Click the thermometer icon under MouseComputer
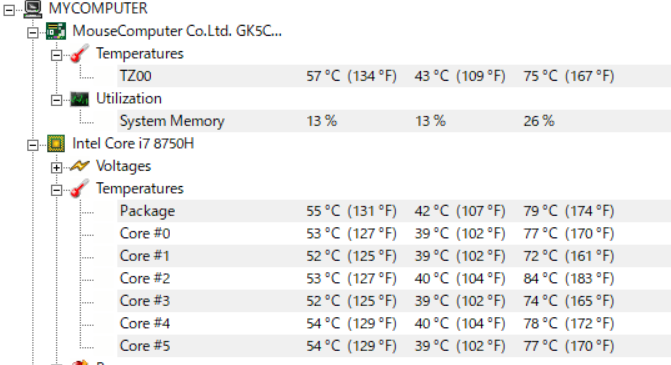Viewport: 671px width, 365px height. point(79,53)
